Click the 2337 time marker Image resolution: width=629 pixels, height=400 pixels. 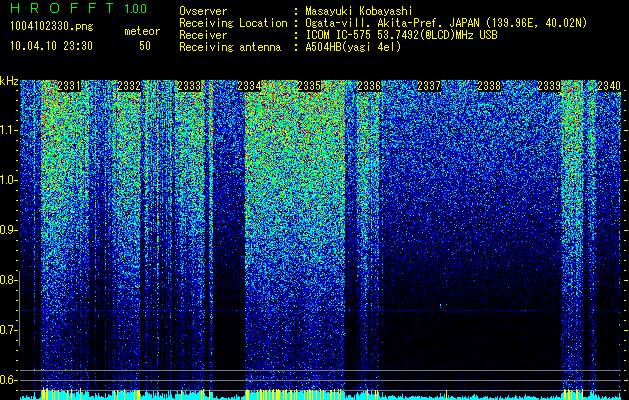(x=429, y=86)
